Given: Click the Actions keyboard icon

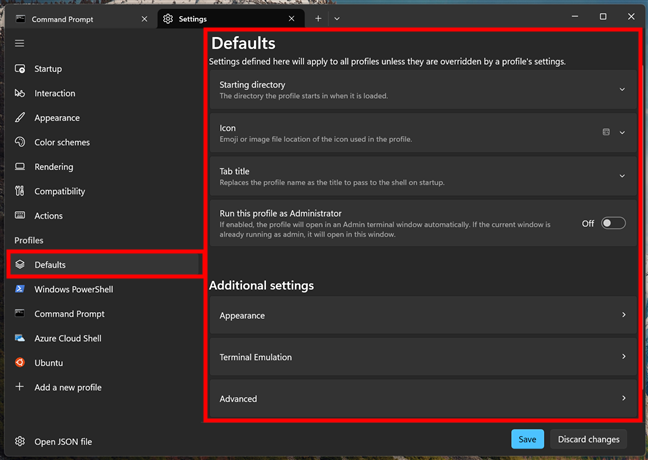Looking at the screenshot, I should 20,215.
